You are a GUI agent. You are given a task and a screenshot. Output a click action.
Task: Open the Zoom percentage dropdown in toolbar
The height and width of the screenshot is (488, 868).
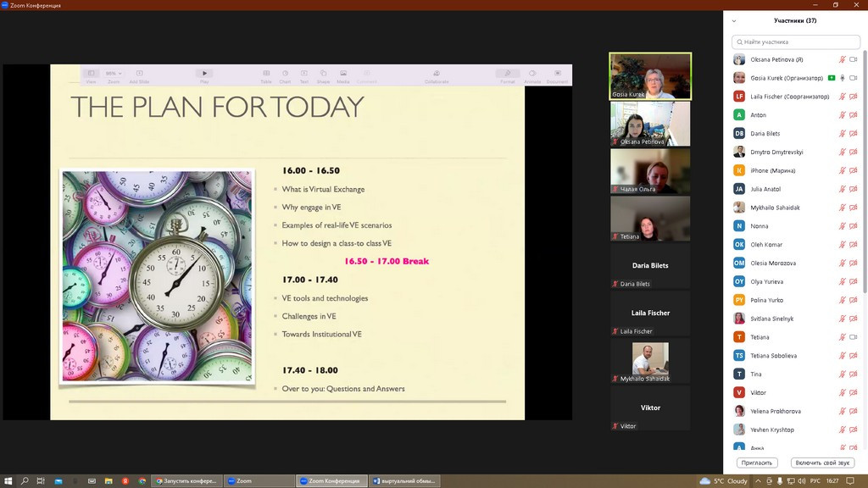click(114, 75)
